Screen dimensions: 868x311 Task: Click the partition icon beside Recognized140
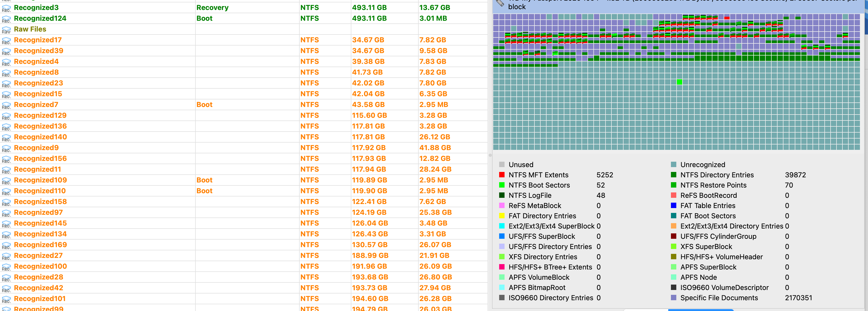pos(6,137)
